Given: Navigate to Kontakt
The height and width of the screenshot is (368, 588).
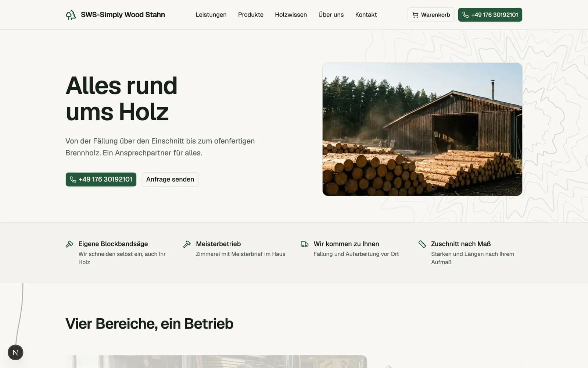Looking at the screenshot, I should pos(366,15).
